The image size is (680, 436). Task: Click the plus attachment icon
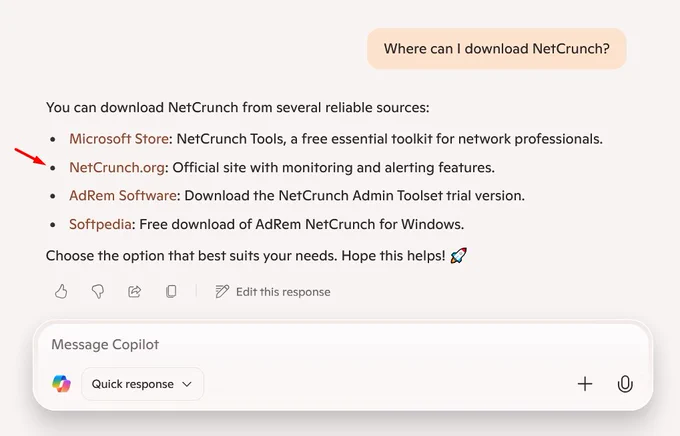coord(585,384)
